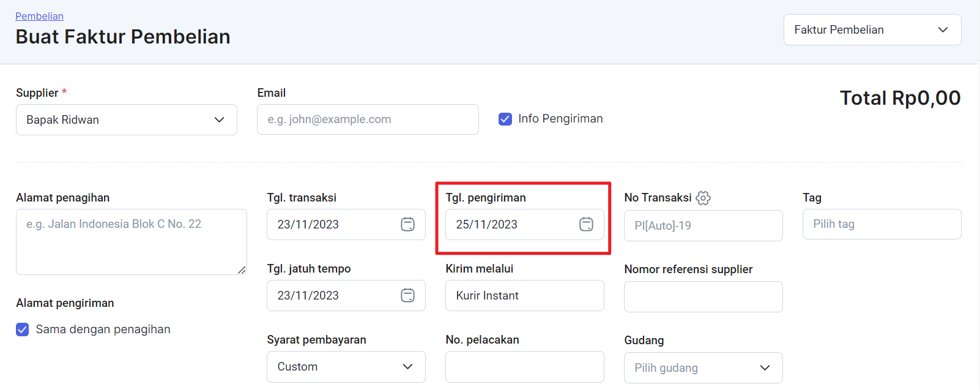Click the No. pelacakan input field
This screenshot has width=980, height=392.
point(525,367)
